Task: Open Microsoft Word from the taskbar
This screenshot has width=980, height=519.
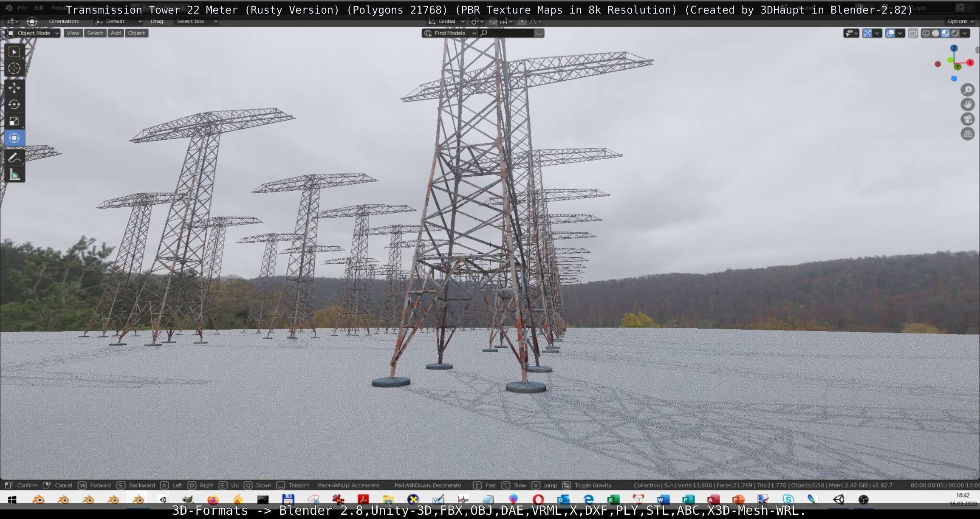Action: tap(663, 499)
